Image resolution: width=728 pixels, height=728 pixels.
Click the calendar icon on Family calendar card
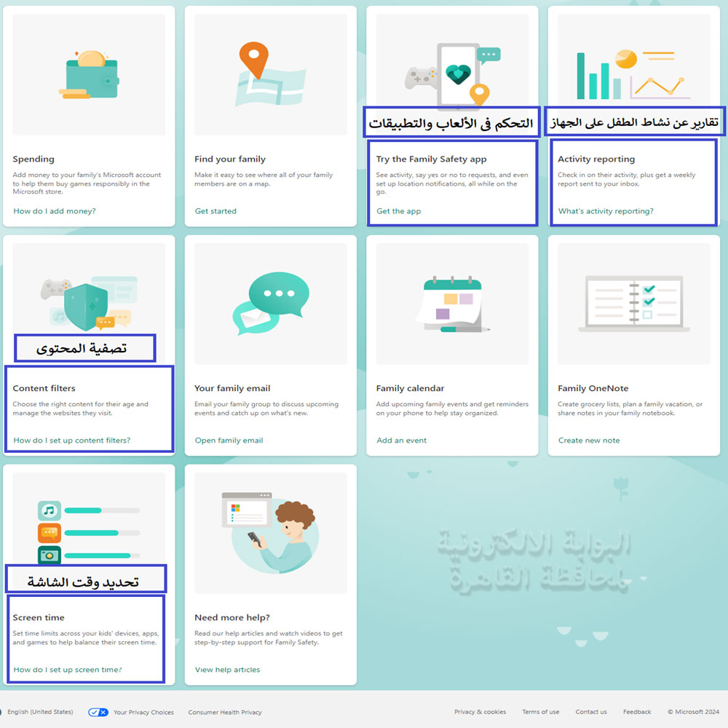(x=451, y=302)
